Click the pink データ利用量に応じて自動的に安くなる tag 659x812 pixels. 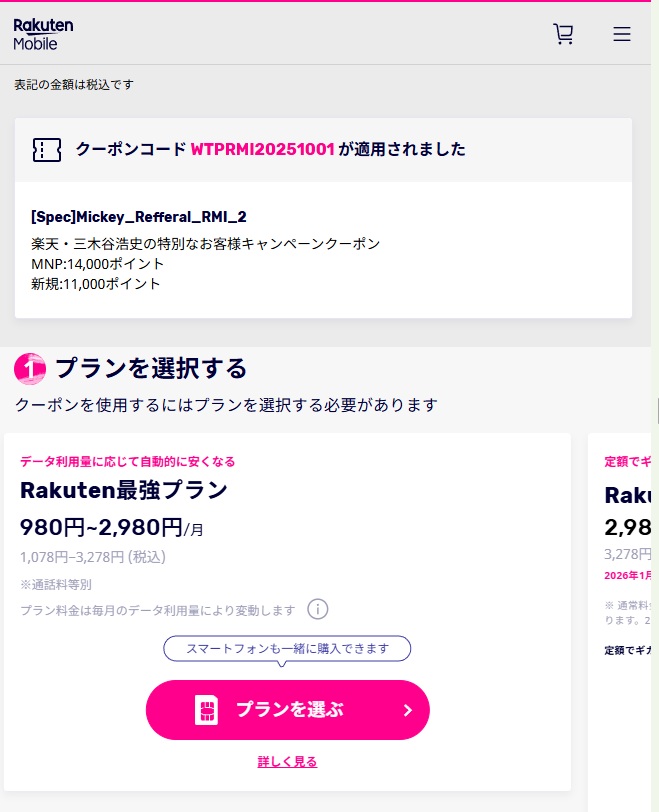pyautogui.click(x=128, y=461)
